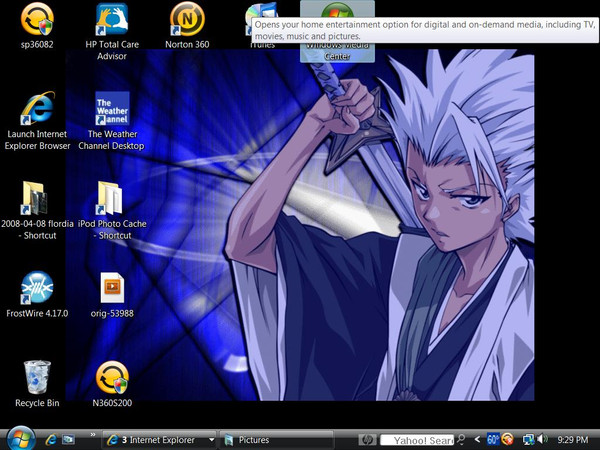Expand the Internet Explorer group dropdown arrow
This screenshot has height=450, width=600.
point(211,440)
